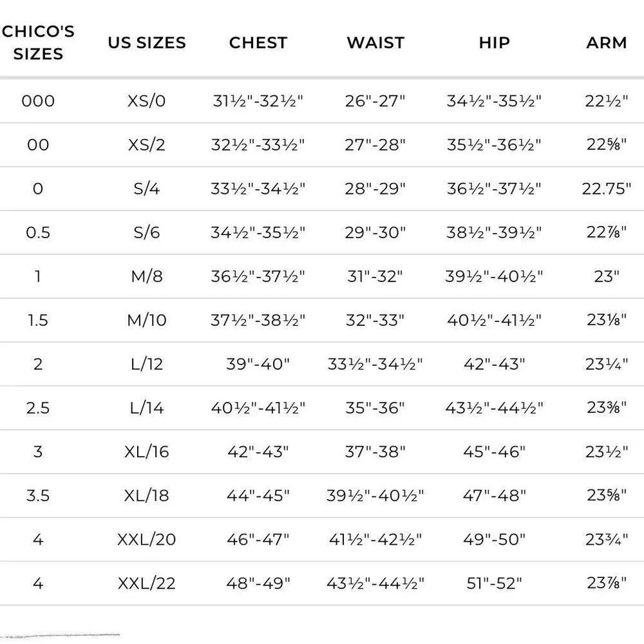Click the US SIZES column header
Viewport: 644px width, 644px height.
[147, 43]
